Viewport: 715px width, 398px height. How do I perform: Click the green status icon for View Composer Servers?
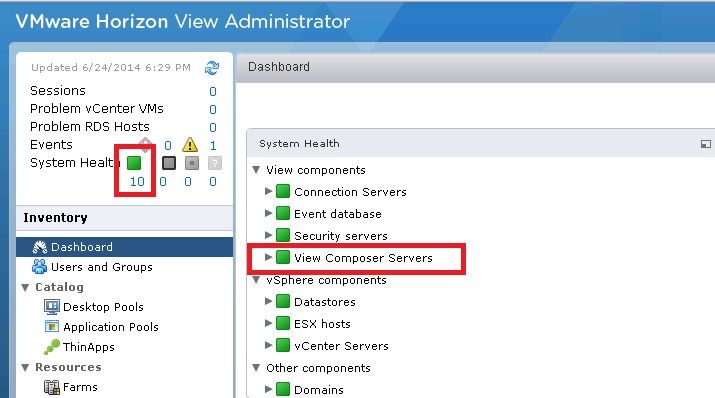pyautogui.click(x=283, y=258)
